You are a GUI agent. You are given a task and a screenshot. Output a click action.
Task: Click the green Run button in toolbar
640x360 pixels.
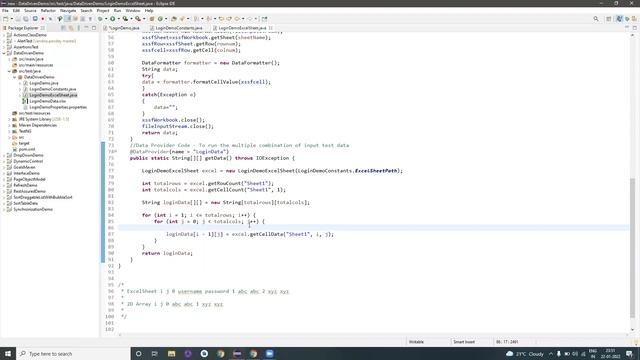113,19
